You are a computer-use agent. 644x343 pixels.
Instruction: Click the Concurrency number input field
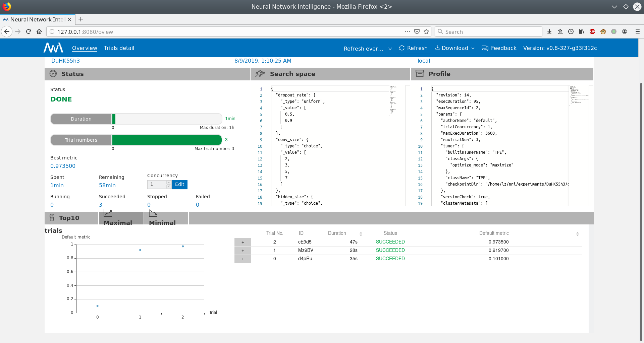pos(157,184)
